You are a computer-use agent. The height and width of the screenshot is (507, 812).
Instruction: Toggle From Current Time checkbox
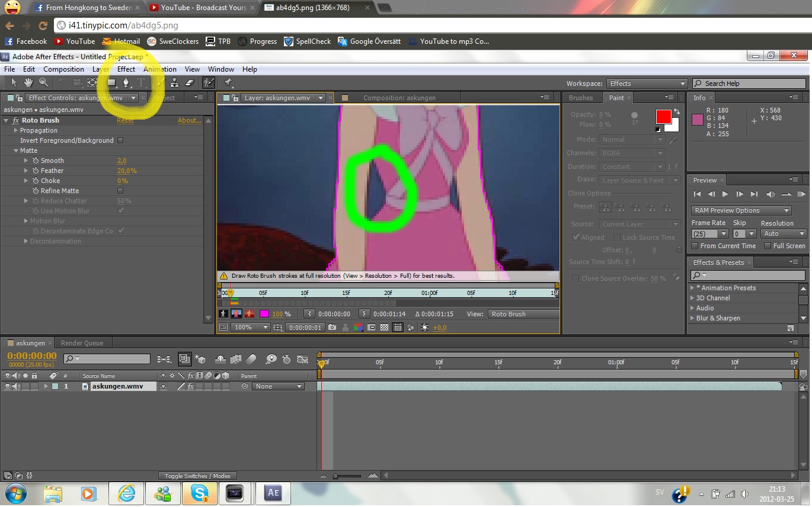(x=695, y=246)
